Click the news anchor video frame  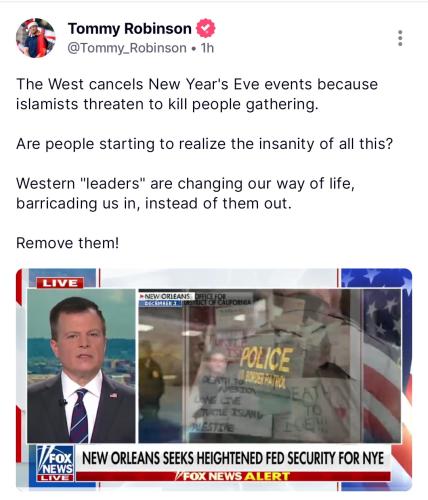point(81,366)
